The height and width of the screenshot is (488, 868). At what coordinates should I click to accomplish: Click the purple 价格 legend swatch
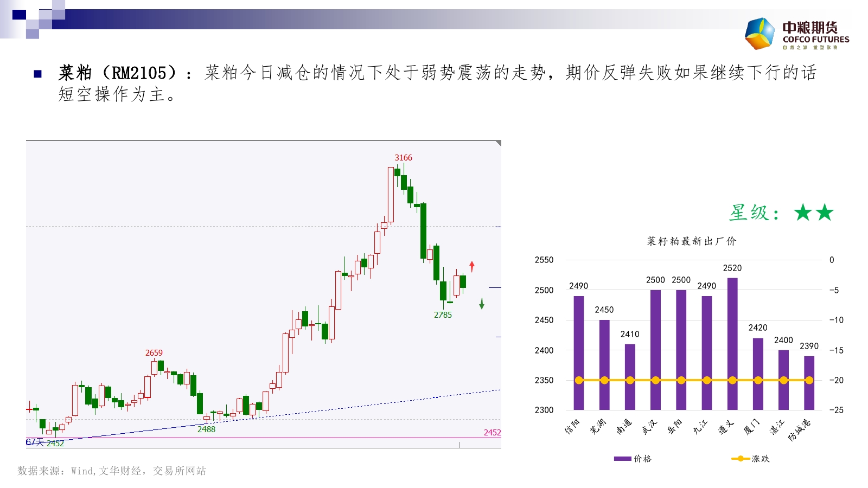622,459
